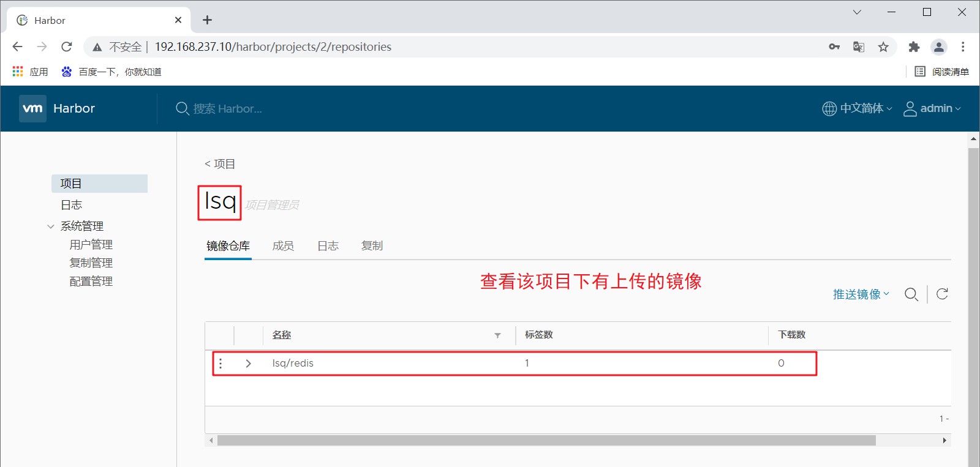Sort by the 标签数 column header

pos(539,335)
